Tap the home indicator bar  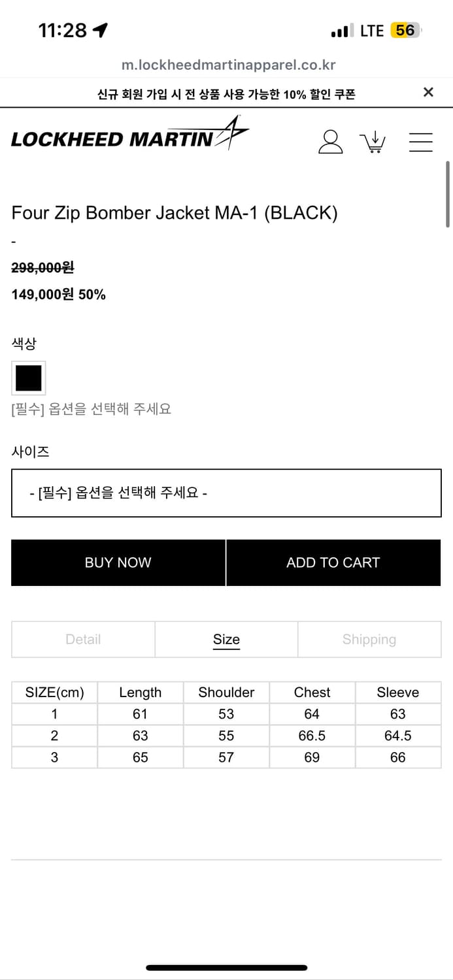point(226,968)
